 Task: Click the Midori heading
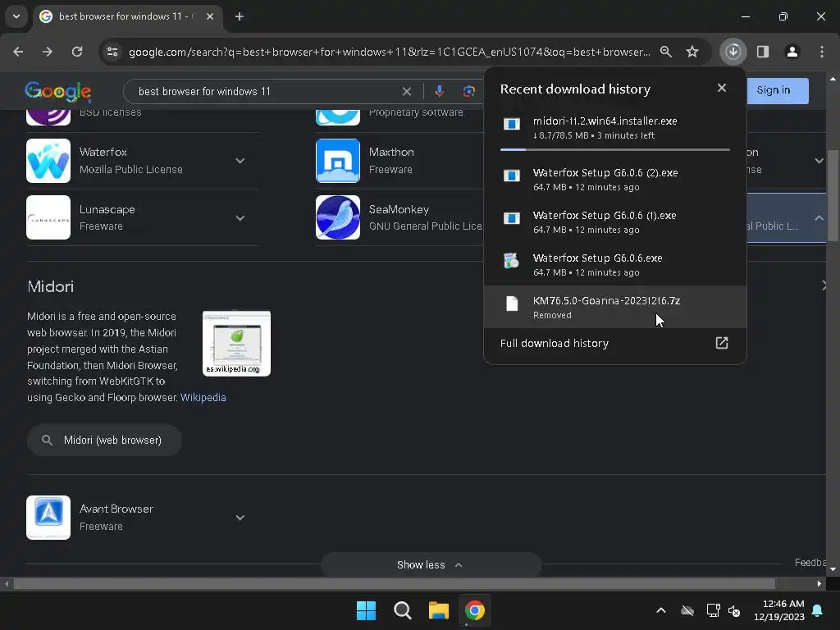click(x=50, y=286)
